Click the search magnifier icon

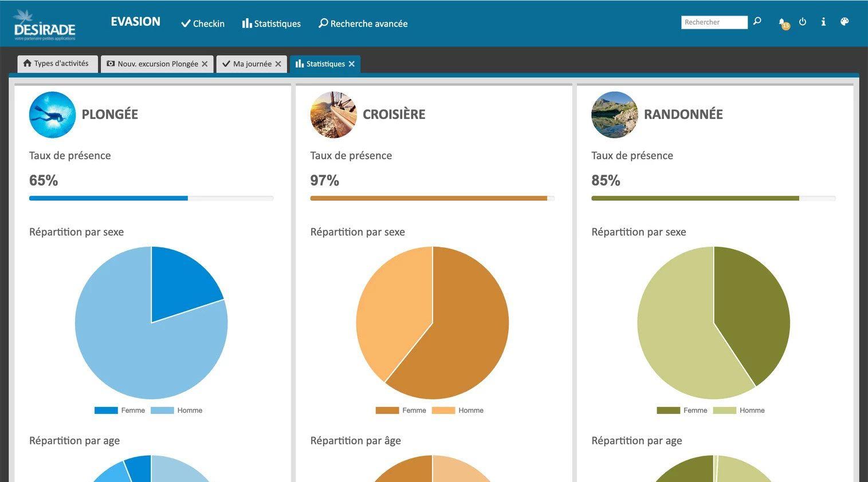pyautogui.click(x=757, y=22)
